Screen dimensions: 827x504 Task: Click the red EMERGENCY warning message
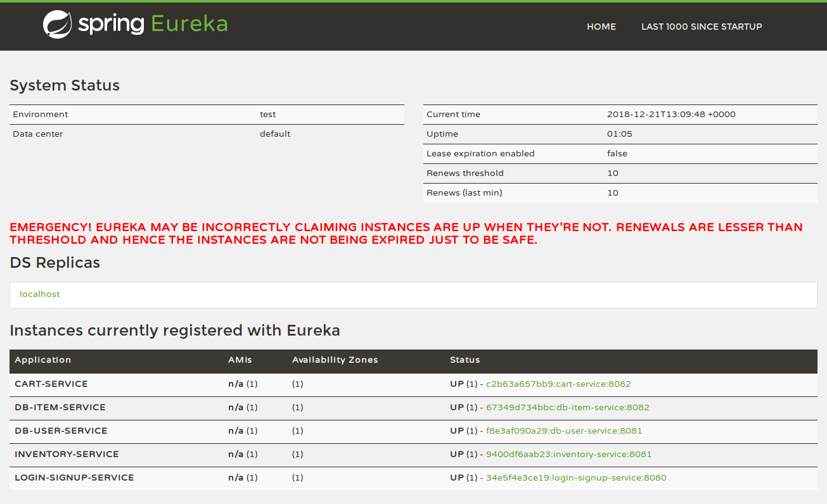(x=406, y=234)
